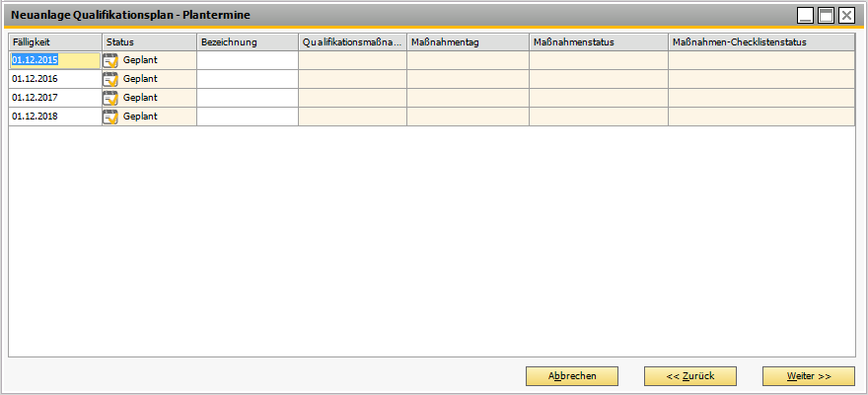Screen dimensions: 868x395
Task: Select the Fälligkeit cell 01.12.2018
Action: coord(54,117)
